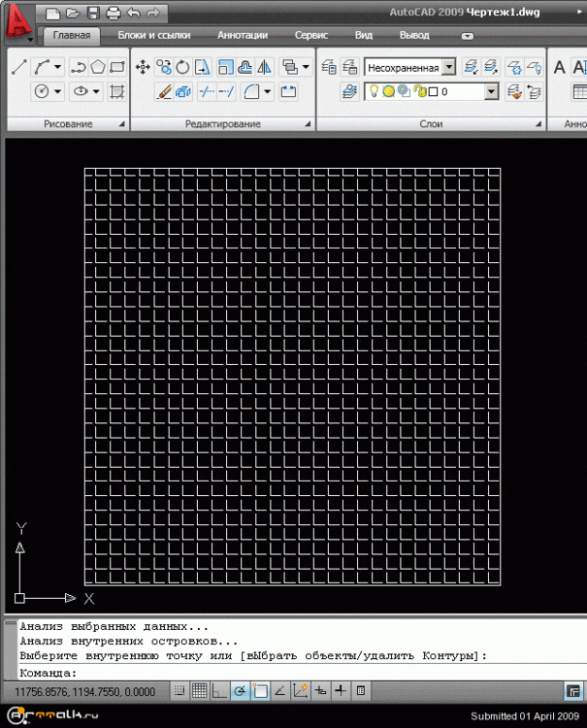Screen dimensions: 587x728
Task: Select the Polygon tool
Action: coord(97,67)
